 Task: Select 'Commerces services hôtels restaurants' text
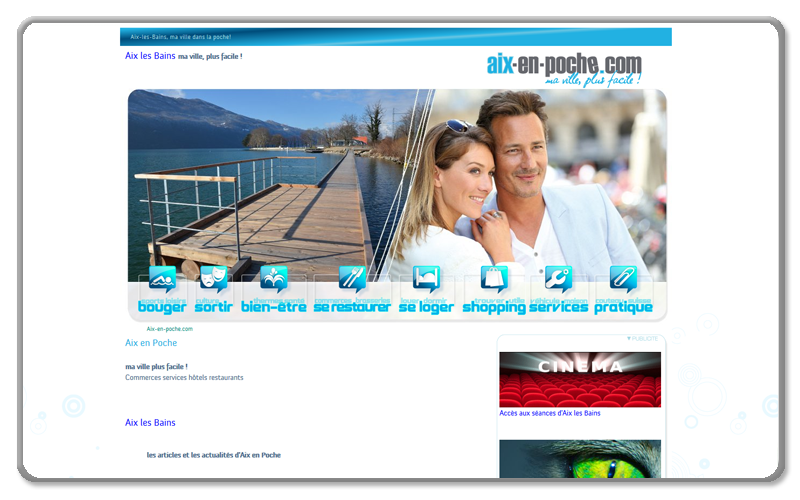click(x=184, y=378)
